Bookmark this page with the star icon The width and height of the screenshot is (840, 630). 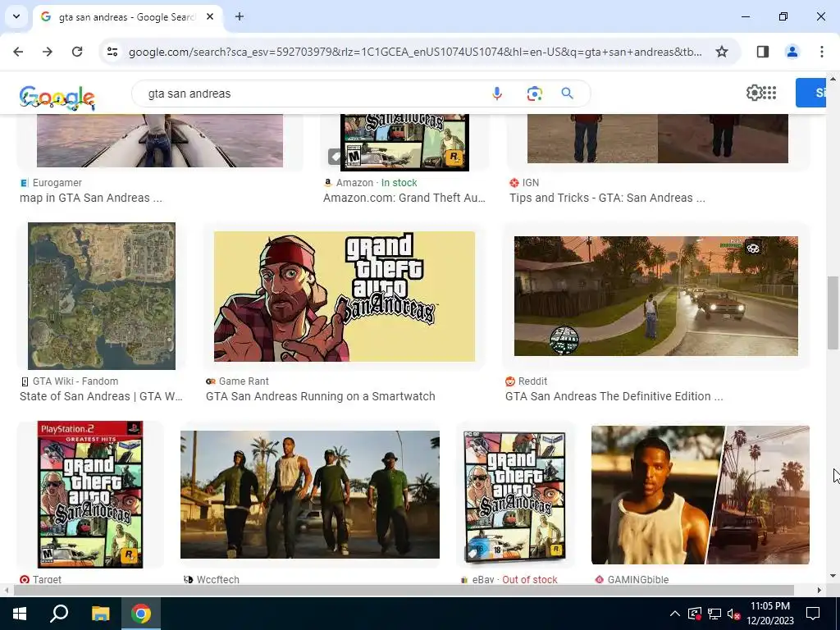point(722,52)
